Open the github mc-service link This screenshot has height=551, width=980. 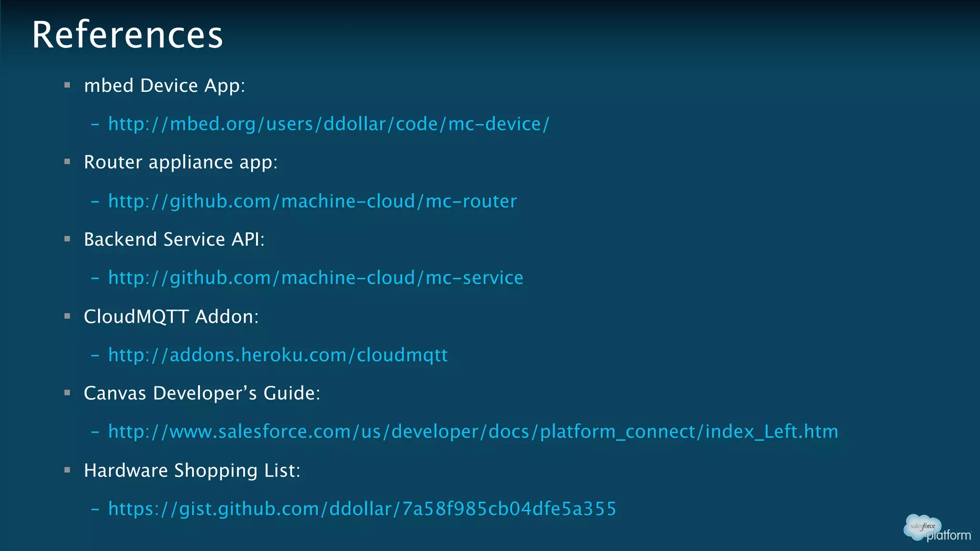tap(316, 278)
